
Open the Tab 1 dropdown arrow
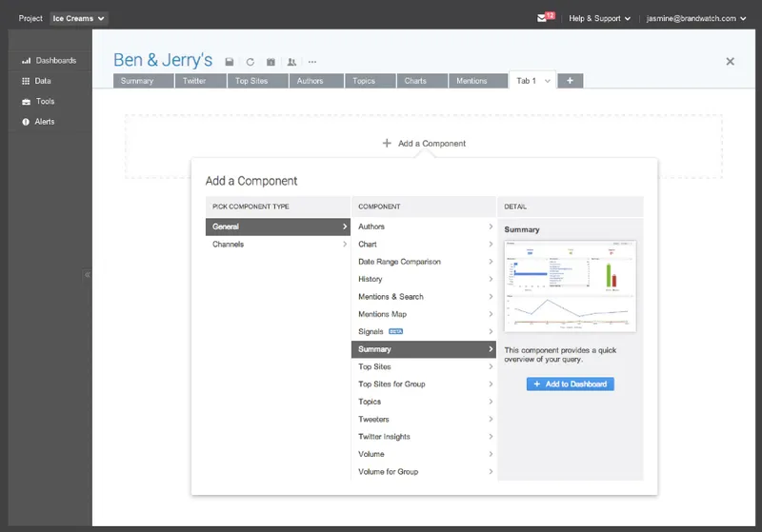click(547, 81)
